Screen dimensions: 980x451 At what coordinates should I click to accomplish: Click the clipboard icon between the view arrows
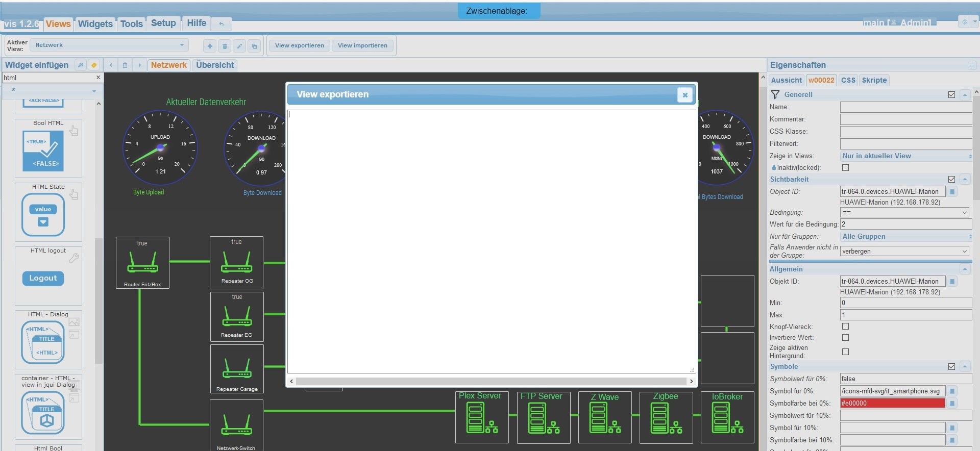(x=126, y=65)
